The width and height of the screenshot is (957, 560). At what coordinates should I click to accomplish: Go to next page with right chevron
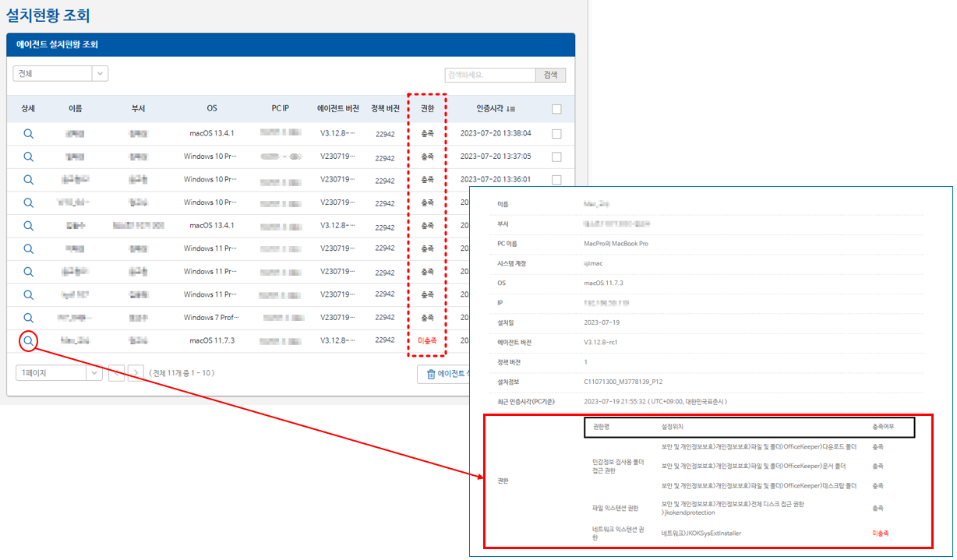[x=136, y=373]
